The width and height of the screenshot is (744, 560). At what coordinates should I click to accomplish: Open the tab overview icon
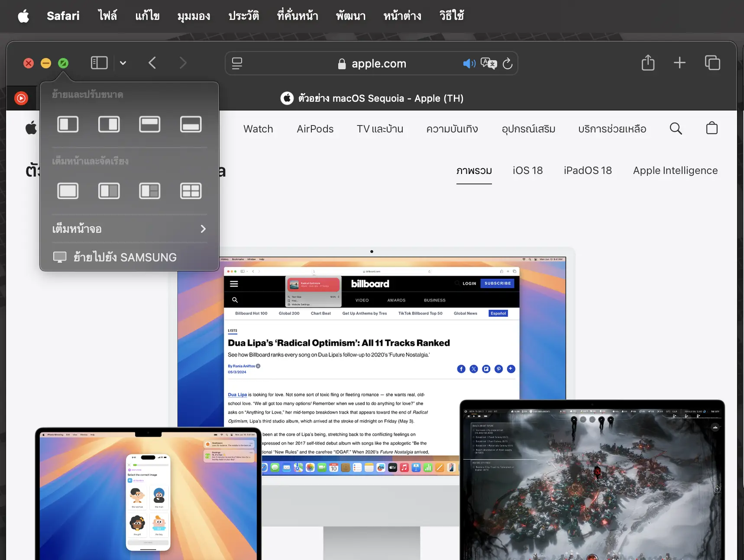(712, 63)
